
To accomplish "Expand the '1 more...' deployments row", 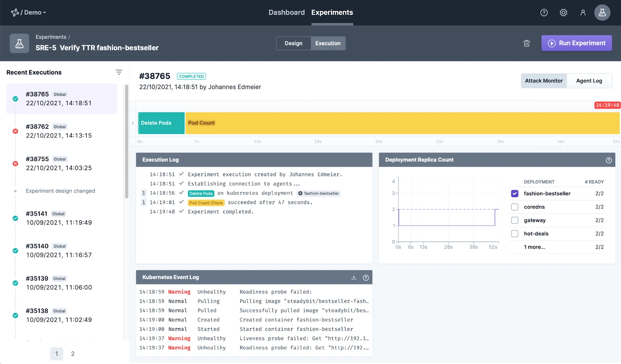I will (x=557, y=247).
